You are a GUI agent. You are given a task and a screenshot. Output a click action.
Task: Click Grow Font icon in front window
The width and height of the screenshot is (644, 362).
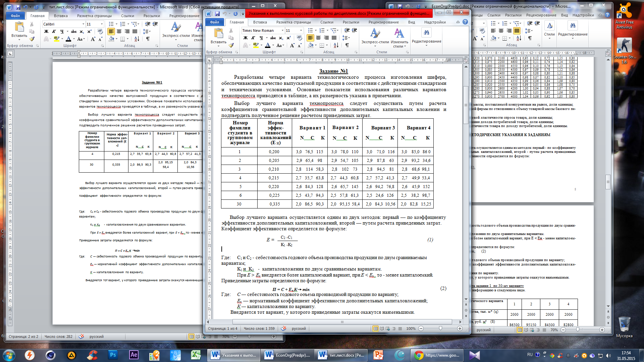click(x=292, y=45)
